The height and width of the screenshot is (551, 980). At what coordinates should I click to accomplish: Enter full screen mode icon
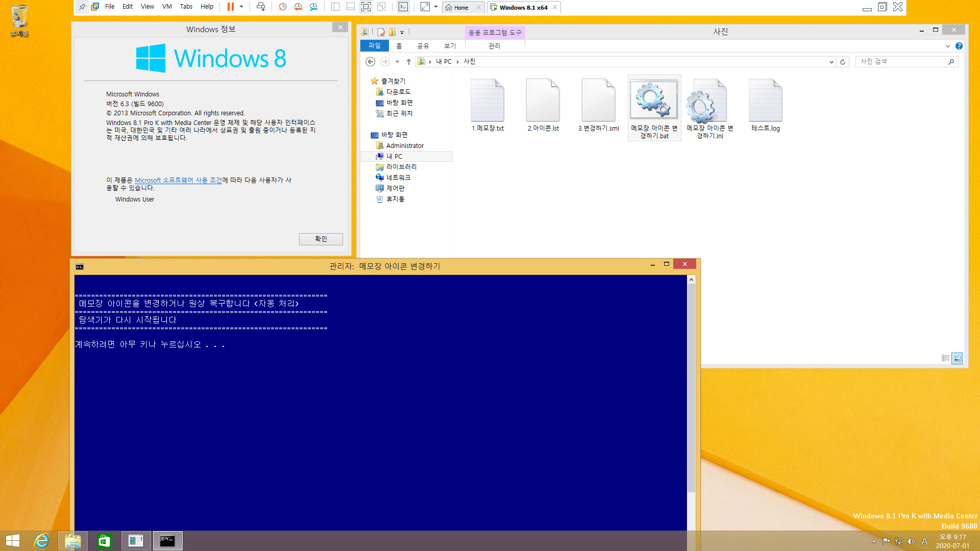click(x=366, y=7)
